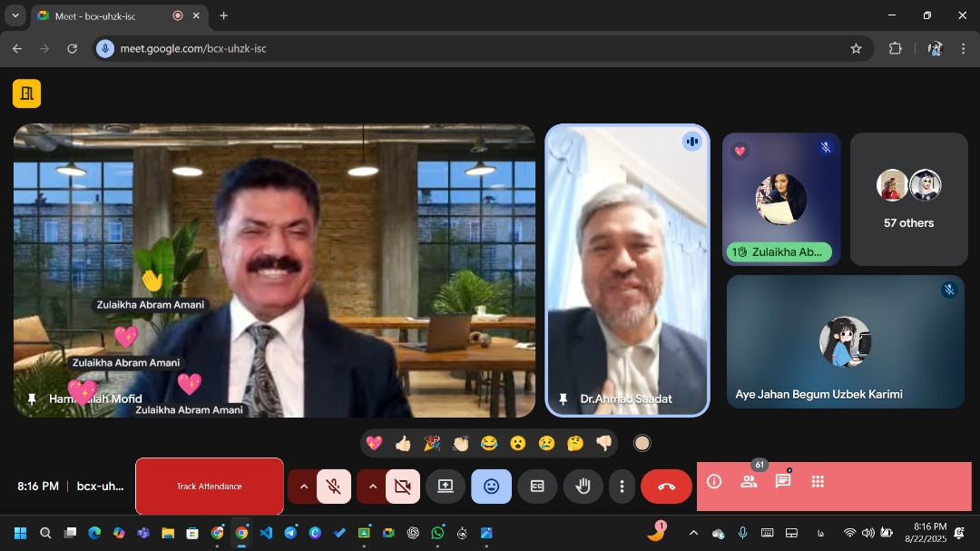Viewport: 980px width, 551px height.
Task: Turn on the camera
Action: point(403,487)
